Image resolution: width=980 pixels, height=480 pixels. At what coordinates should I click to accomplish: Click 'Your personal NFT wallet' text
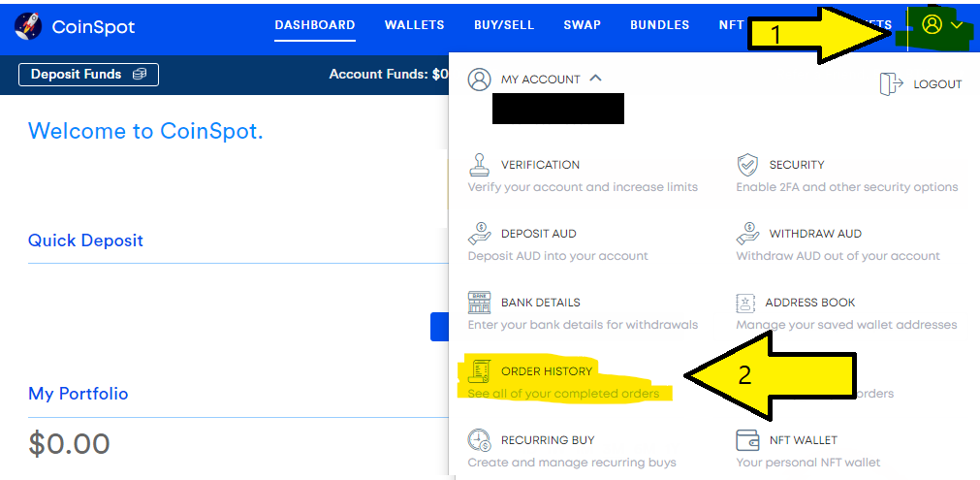point(808,463)
